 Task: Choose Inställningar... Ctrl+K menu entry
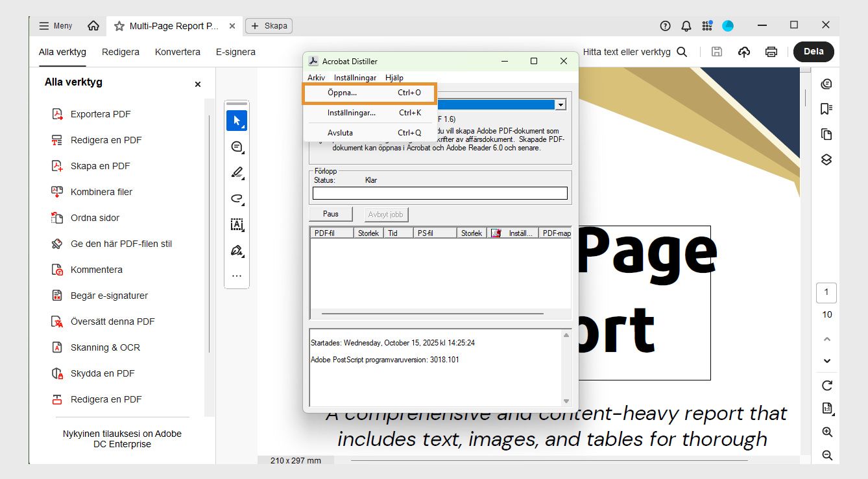click(370, 113)
